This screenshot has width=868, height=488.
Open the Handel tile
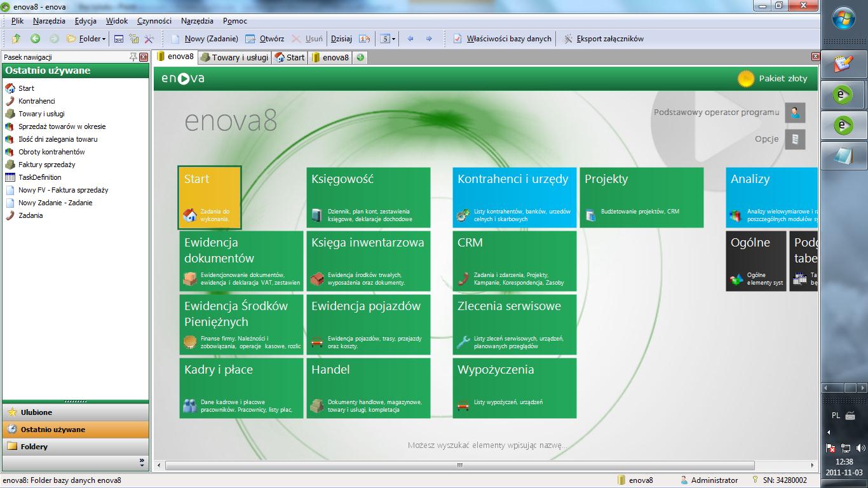click(369, 388)
